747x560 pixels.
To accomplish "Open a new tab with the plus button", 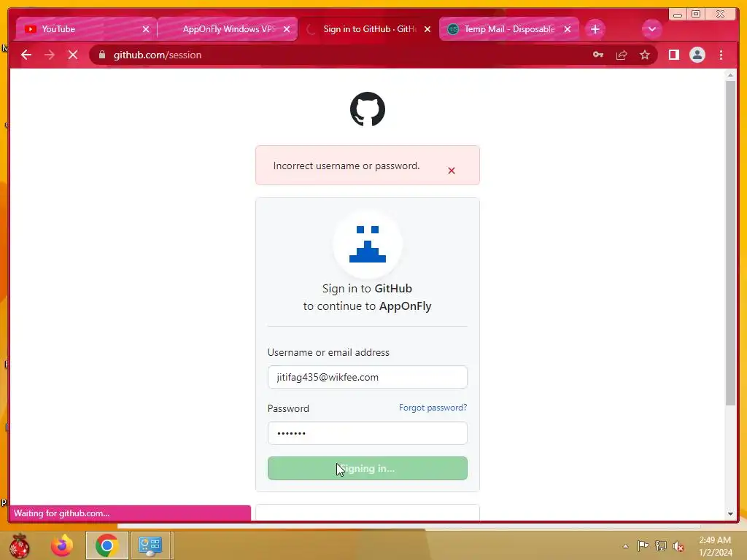I will coord(595,29).
